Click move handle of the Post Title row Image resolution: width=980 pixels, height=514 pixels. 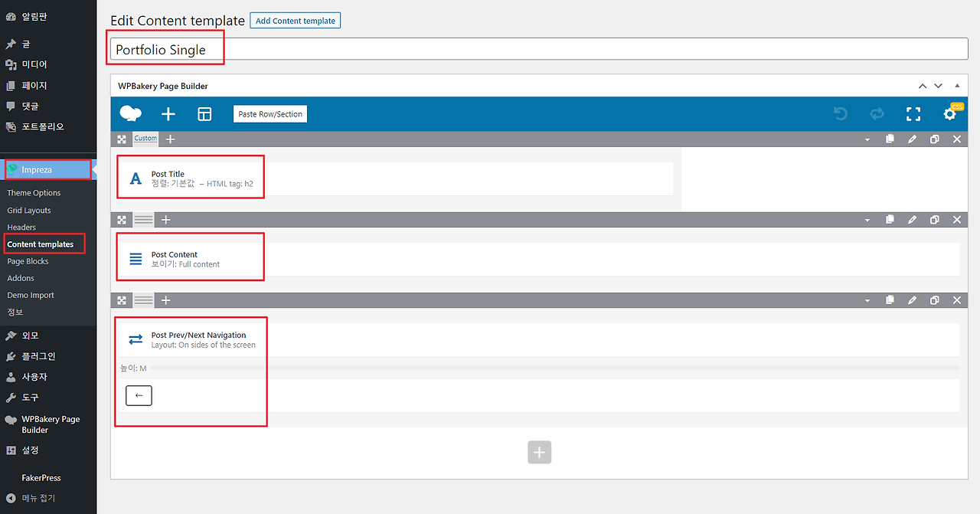[x=122, y=139]
